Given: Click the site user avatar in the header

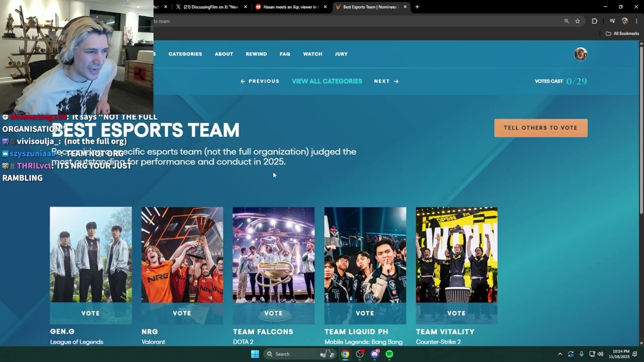Looking at the screenshot, I should 581,54.
